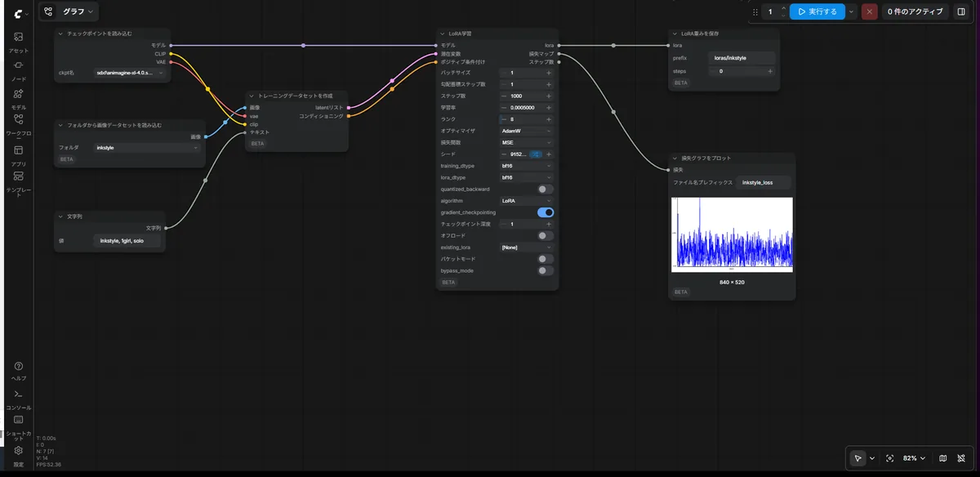Collapse the LoRA学習 node
Image resolution: width=980 pixels, height=477 pixels.
tap(442, 33)
